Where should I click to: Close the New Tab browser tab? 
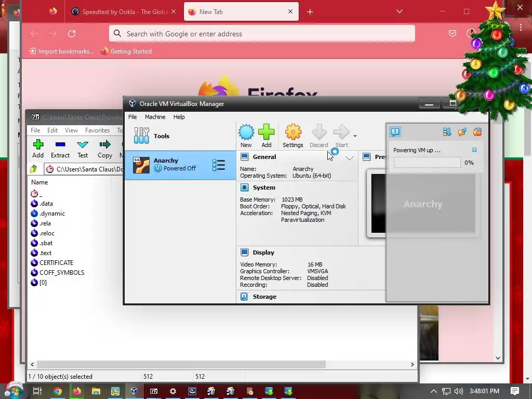[x=290, y=11]
